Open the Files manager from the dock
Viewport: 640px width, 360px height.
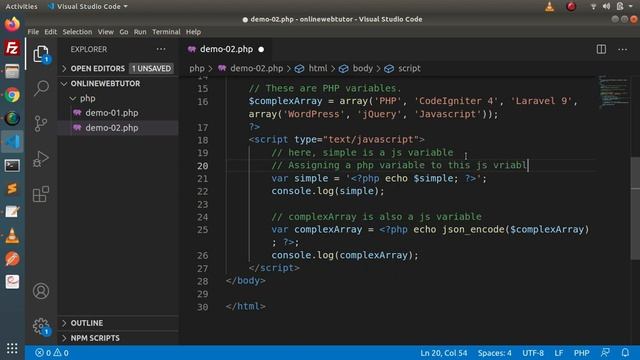coord(12,71)
